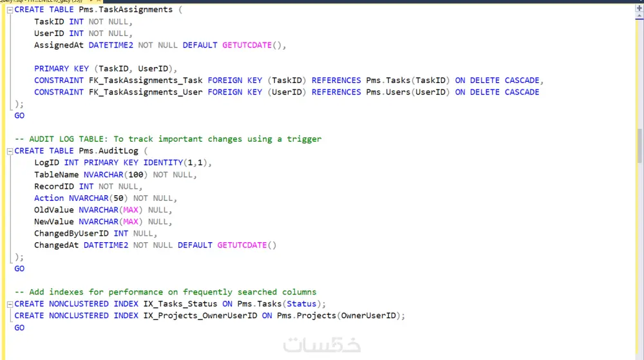Click the "LogID" column name
The image size is (644, 360).
(x=46, y=163)
